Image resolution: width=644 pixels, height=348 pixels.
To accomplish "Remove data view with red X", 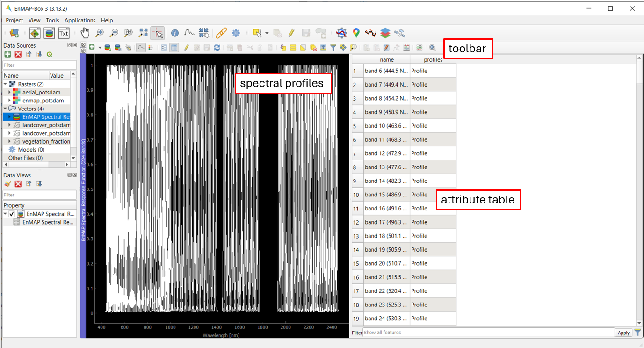I will 18,184.
